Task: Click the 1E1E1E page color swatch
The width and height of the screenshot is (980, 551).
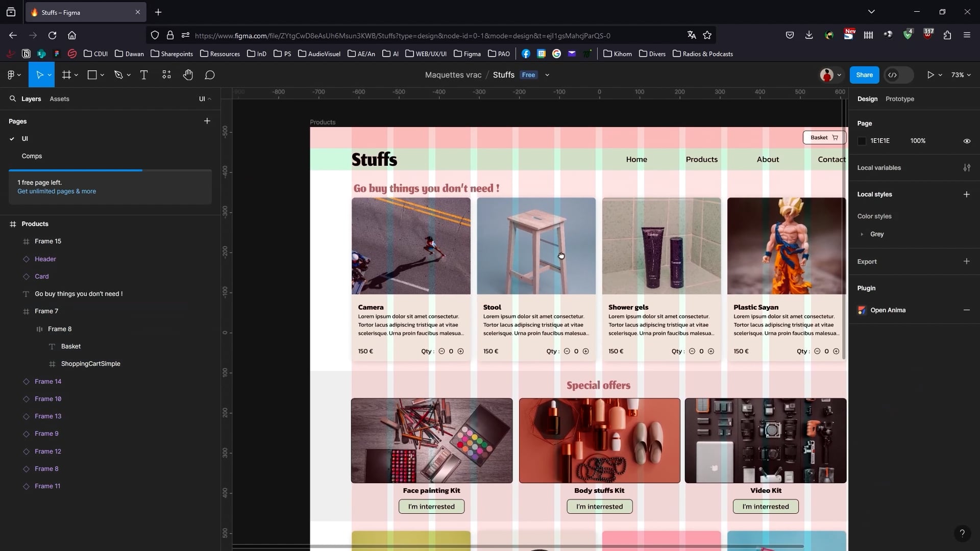Action: [x=862, y=141]
